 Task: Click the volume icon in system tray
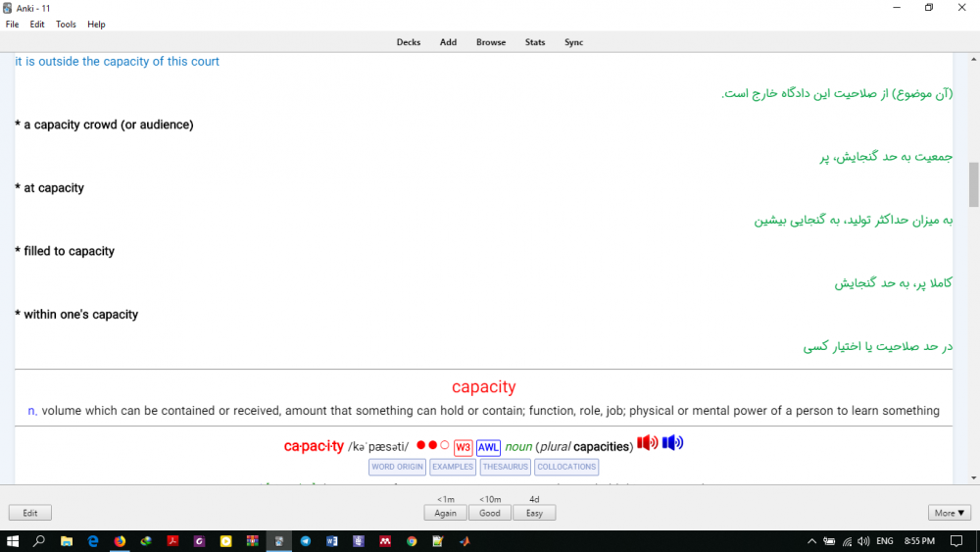[x=863, y=540]
